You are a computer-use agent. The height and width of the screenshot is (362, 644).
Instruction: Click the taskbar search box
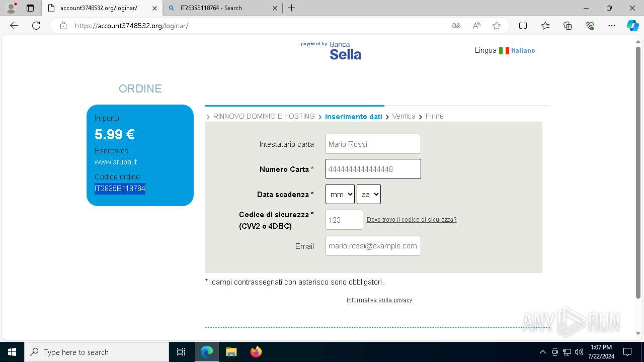click(97, 352)
